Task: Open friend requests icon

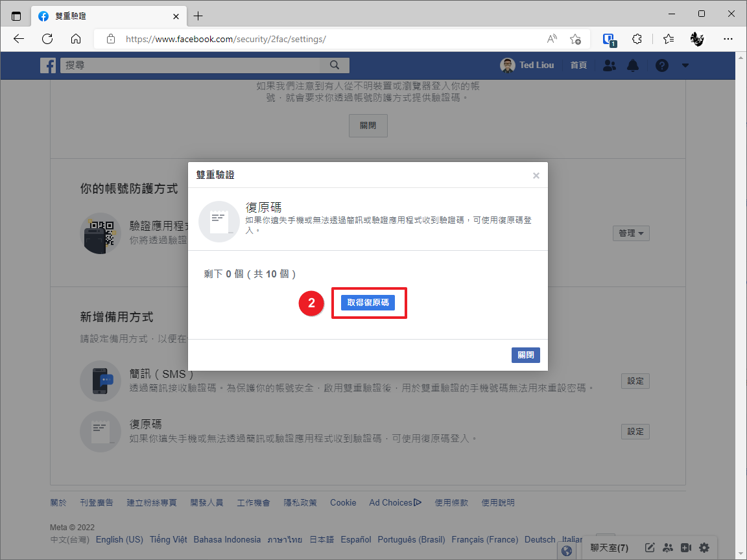Action: [x=610, y=65]
